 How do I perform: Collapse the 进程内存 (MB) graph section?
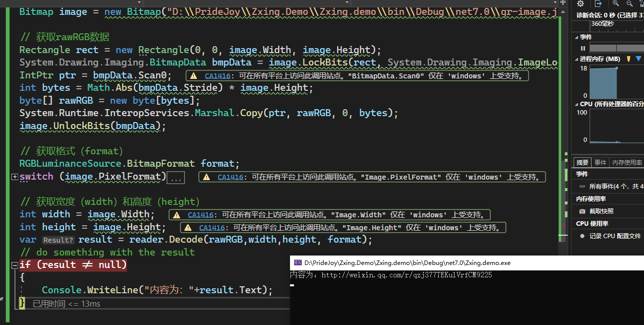pyautogui.click(x=576, y=59)
